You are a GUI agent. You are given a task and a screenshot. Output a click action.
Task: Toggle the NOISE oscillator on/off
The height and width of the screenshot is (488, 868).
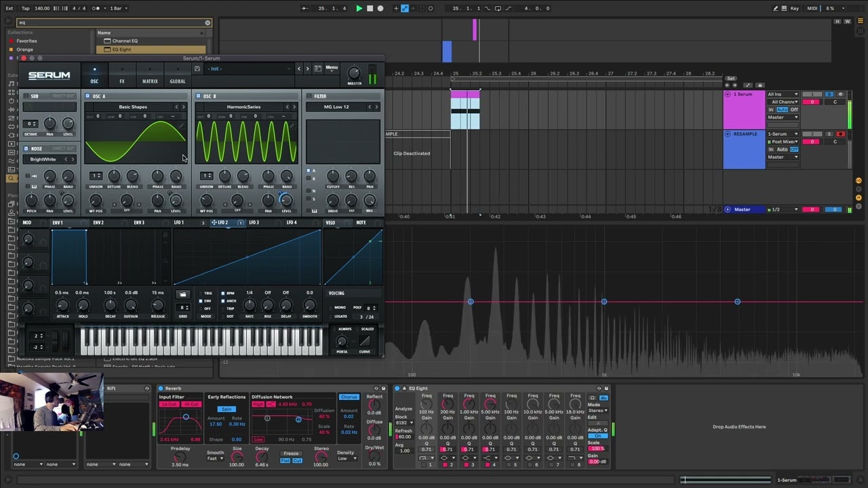pyautogui.click(x=26, y=148)
